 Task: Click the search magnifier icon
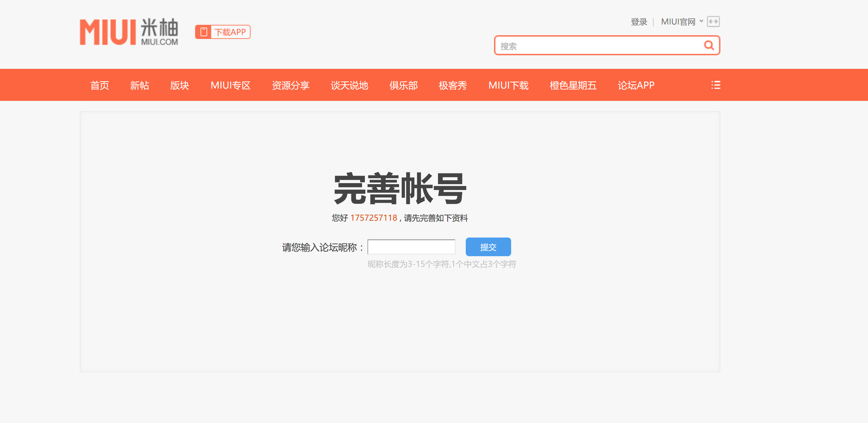(x=709, y=45)
